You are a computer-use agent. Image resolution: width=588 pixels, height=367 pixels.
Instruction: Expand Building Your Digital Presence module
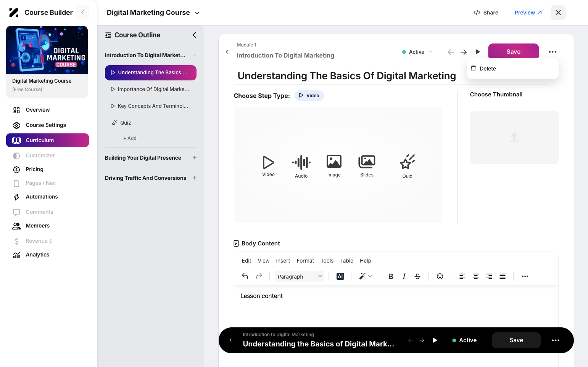point(194,158)
